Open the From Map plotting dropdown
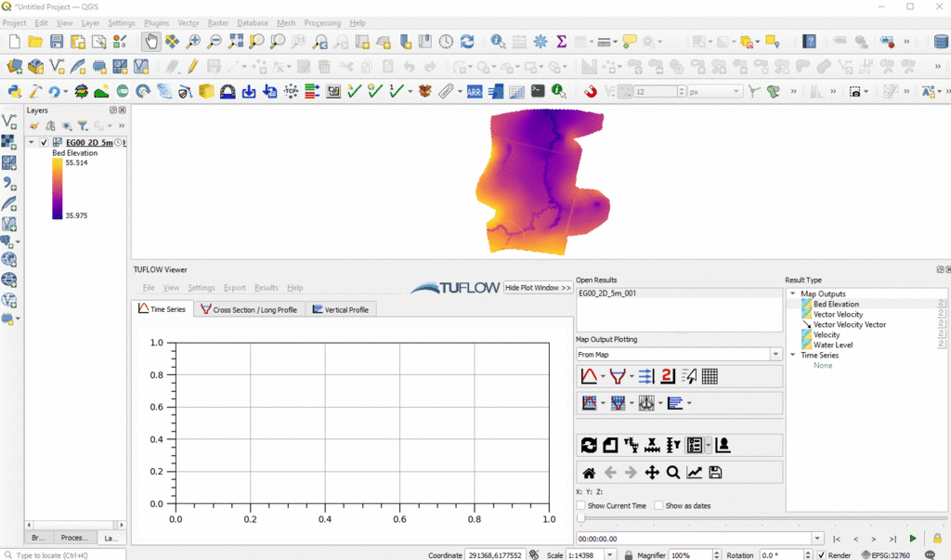 (x=775, y=354)
